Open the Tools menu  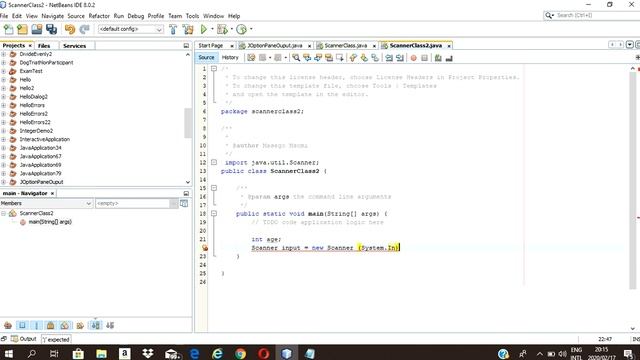click(x=192, y=16)
